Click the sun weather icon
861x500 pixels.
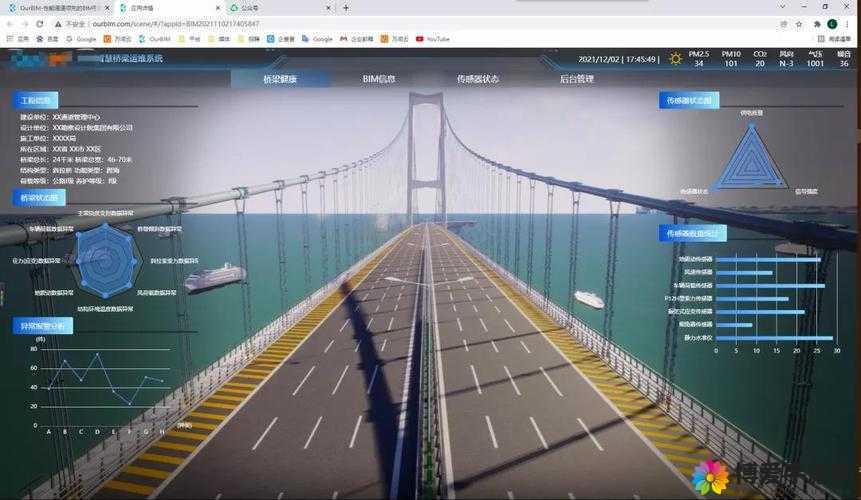[676, 59]
